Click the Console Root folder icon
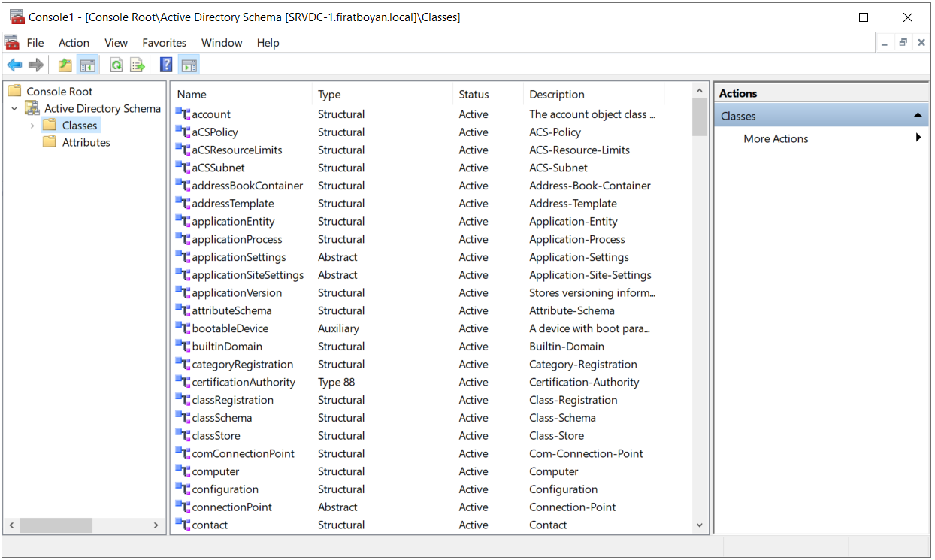 click(x=15, y=91)
